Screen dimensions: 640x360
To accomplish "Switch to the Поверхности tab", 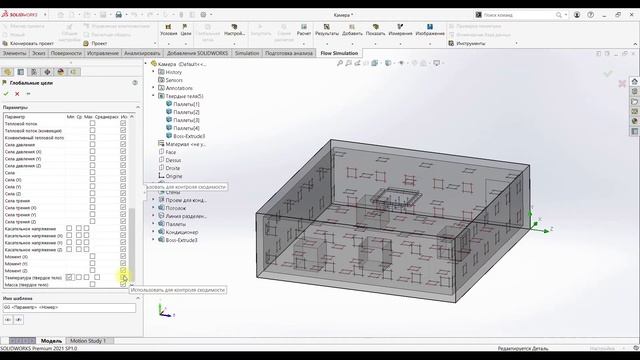I will click(66, 53).
